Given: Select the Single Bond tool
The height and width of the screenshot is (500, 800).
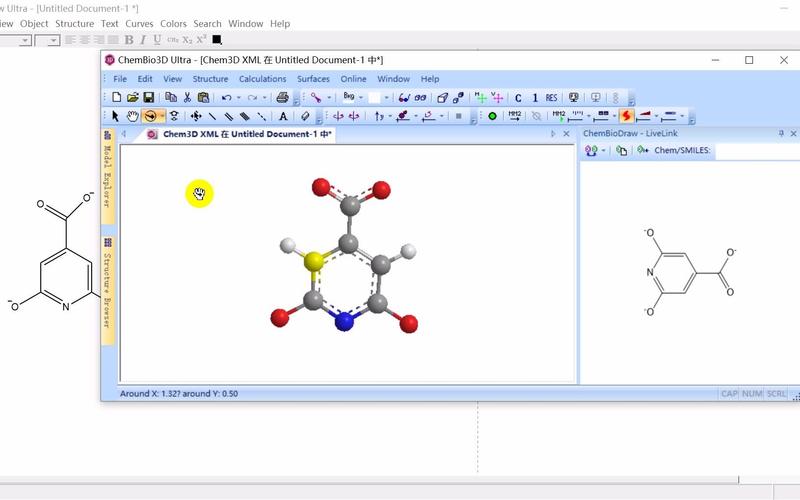Looking at the screenshot, I should point(212,116).
